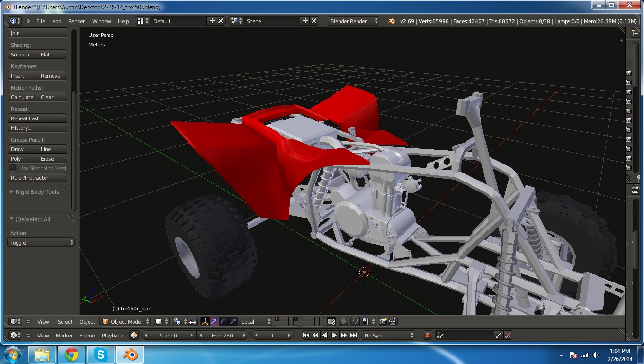
Task: Click Calculate motion paths
Action: [x=22, y=97]
